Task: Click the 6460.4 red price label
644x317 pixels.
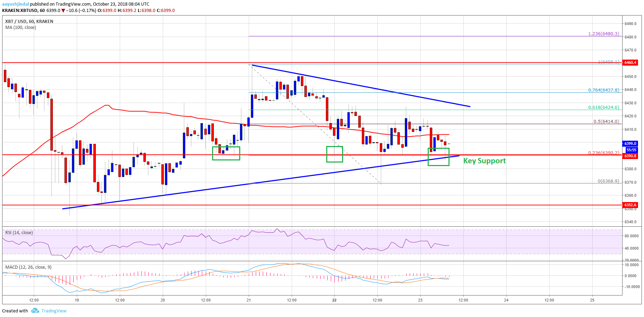Action: (630, 63)
